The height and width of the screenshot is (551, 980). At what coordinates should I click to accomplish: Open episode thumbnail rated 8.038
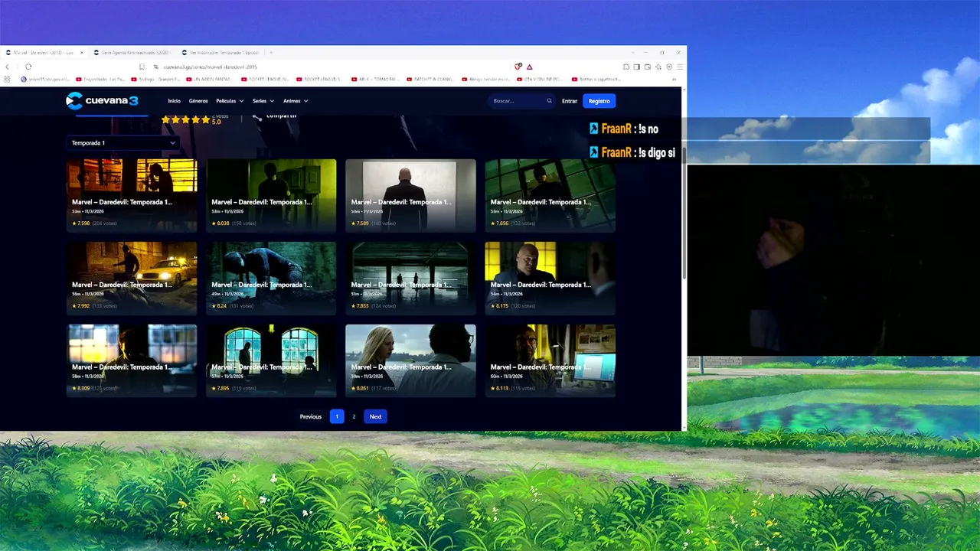(271, 195)
